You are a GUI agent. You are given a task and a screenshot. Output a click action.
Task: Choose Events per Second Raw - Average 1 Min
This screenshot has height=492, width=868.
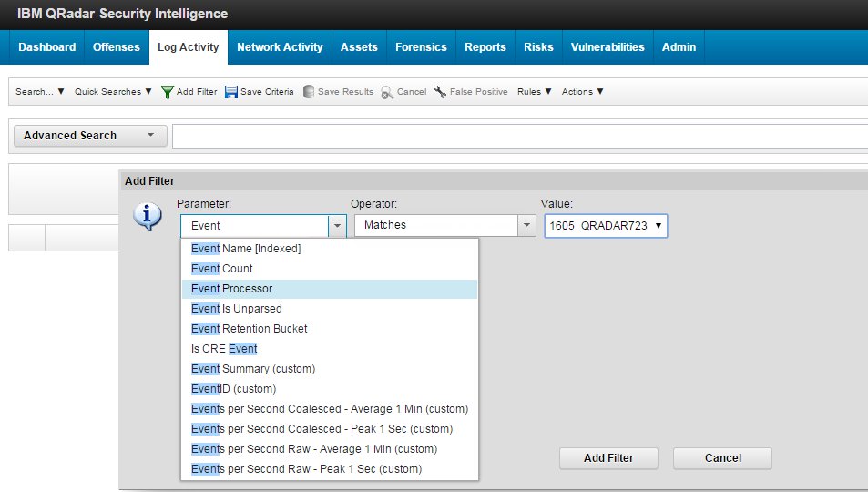coord(330,449)
